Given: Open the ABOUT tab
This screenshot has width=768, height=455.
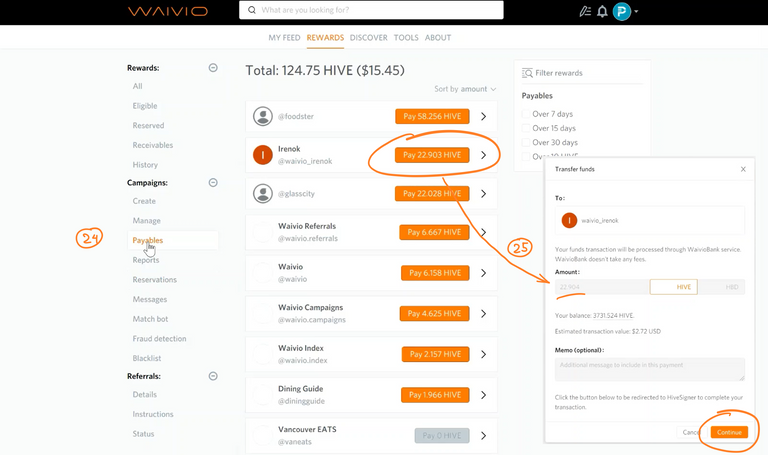Looking at the screenshot, I should [438, 38].
